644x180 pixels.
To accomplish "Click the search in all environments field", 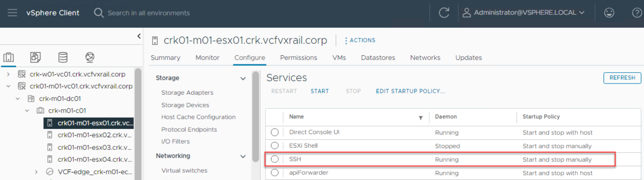I will tap(148, 13).
